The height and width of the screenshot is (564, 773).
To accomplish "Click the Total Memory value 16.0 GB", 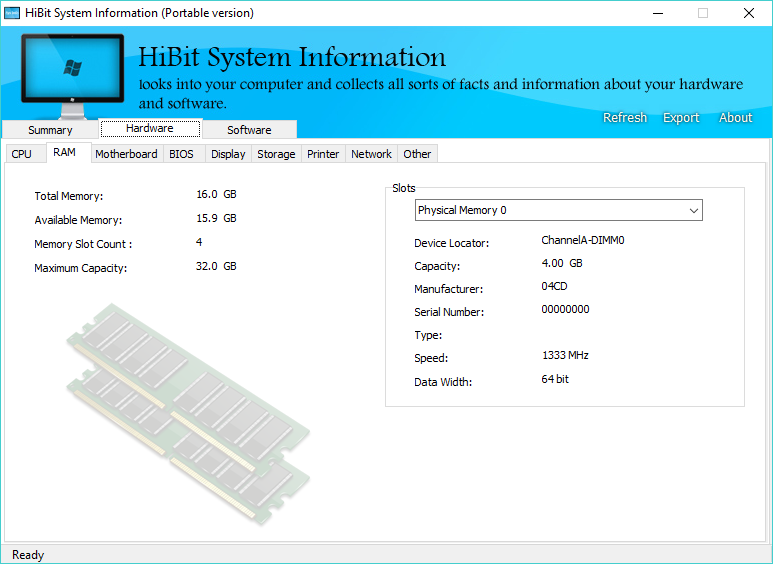I will [216, 194].
